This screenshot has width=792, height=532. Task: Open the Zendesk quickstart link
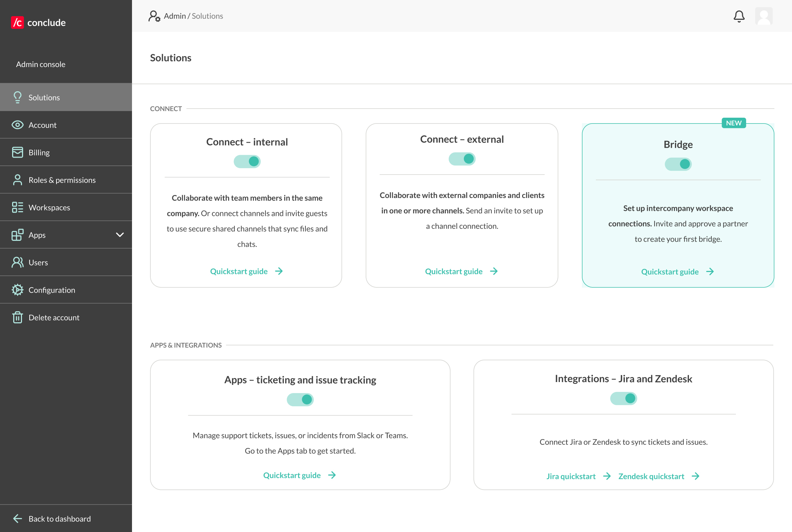(x=651, y=476)
